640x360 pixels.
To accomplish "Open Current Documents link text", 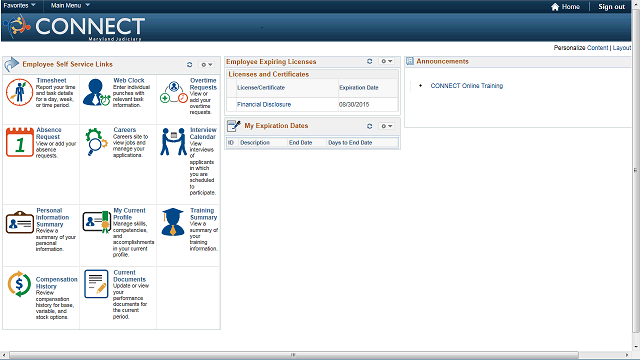I will (x=129, y=276).
